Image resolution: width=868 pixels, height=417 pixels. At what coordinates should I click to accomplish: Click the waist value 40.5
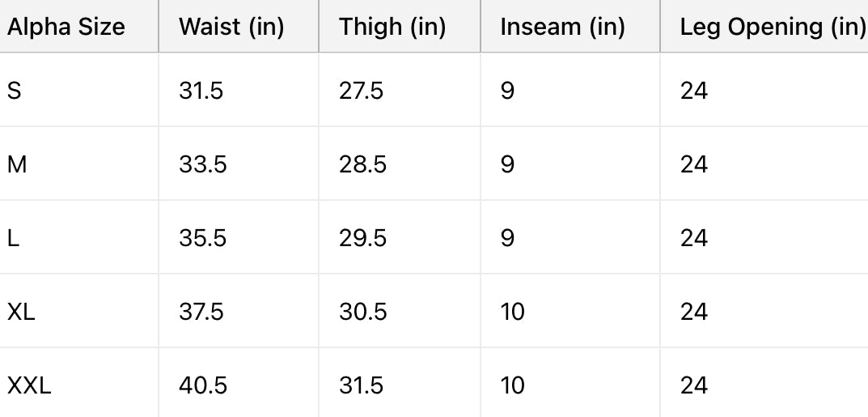pyautogui.click(x=202, y=385)
